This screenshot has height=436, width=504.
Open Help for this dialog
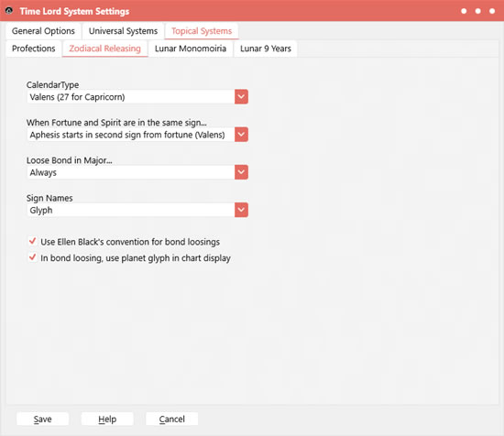coord(107,419)
